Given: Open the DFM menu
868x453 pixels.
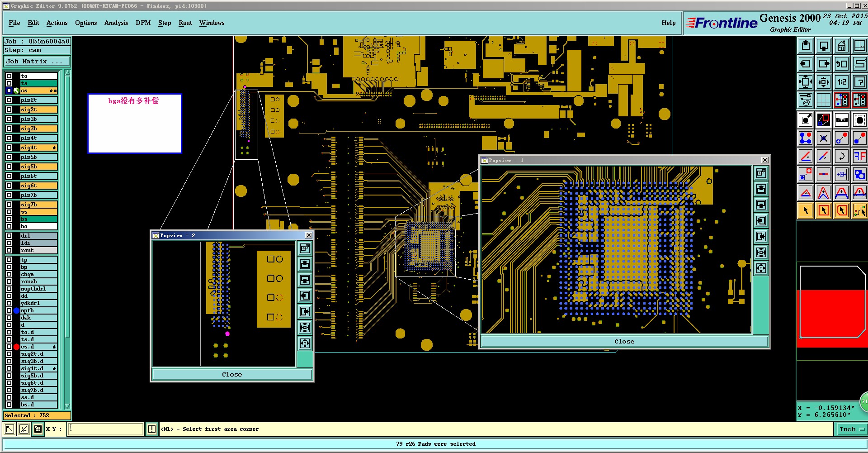Looking at the screenshot, I should [x=143, y=23].
